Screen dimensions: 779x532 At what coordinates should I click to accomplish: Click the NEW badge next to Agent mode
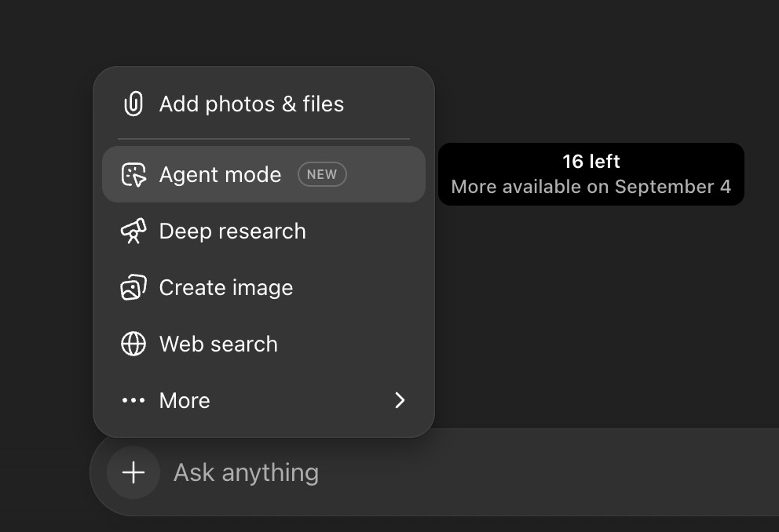[x=322, y=174]
